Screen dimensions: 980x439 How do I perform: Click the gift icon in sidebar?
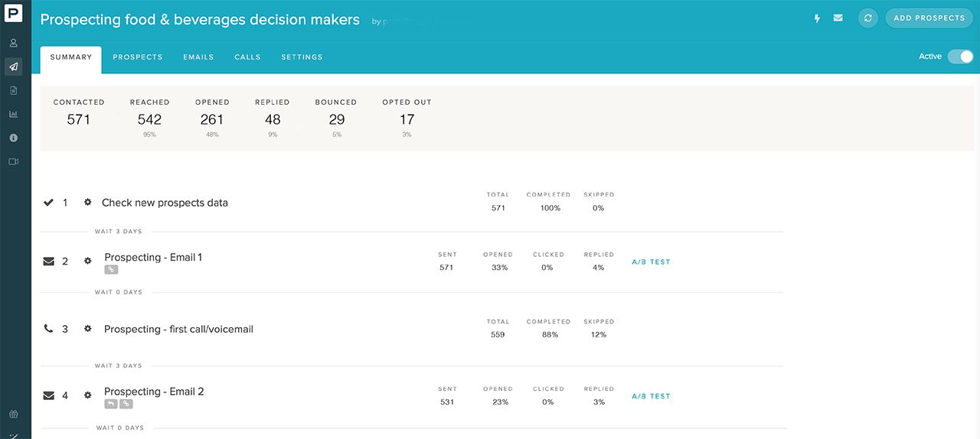14,415
